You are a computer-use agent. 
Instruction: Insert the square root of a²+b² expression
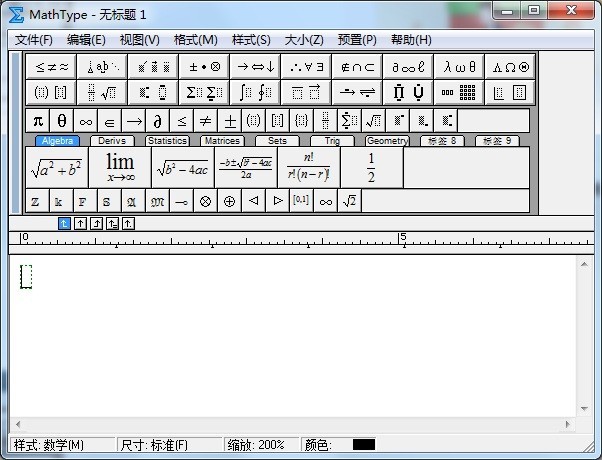(56, 167)
